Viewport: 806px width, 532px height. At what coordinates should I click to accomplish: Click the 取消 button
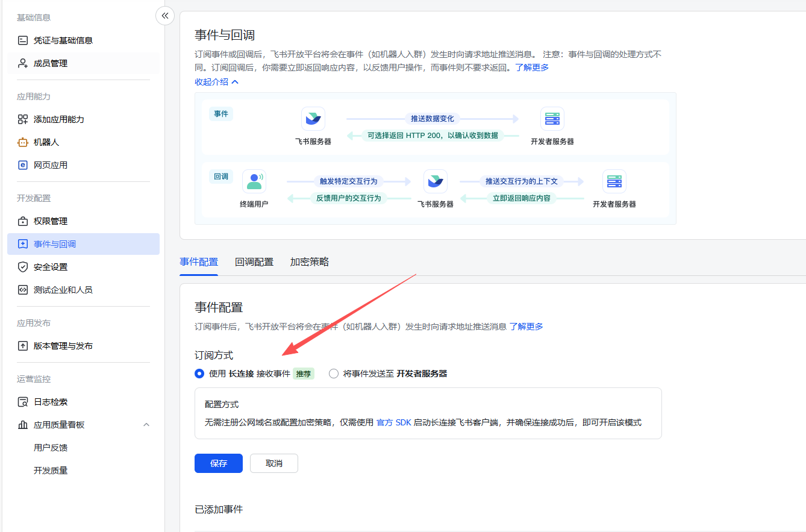(x=274, y=463)
